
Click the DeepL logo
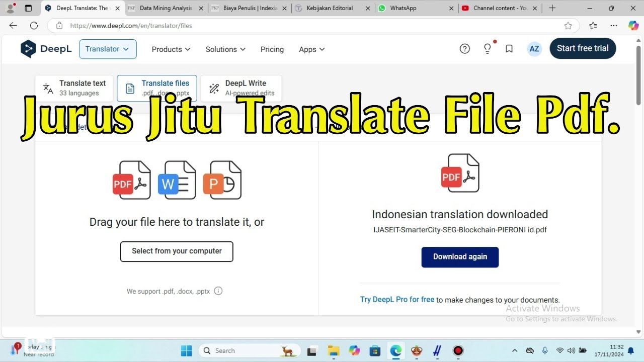[46, 49]
